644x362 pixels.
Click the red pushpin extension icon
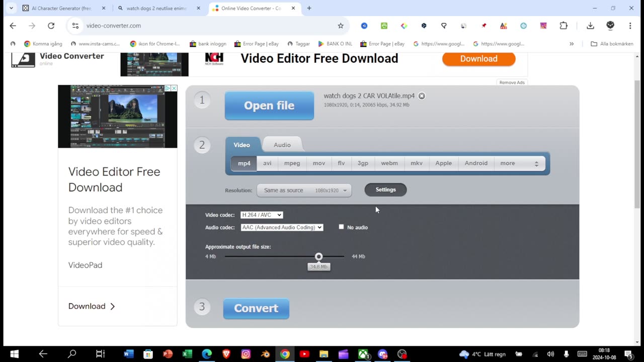[484, 26]
